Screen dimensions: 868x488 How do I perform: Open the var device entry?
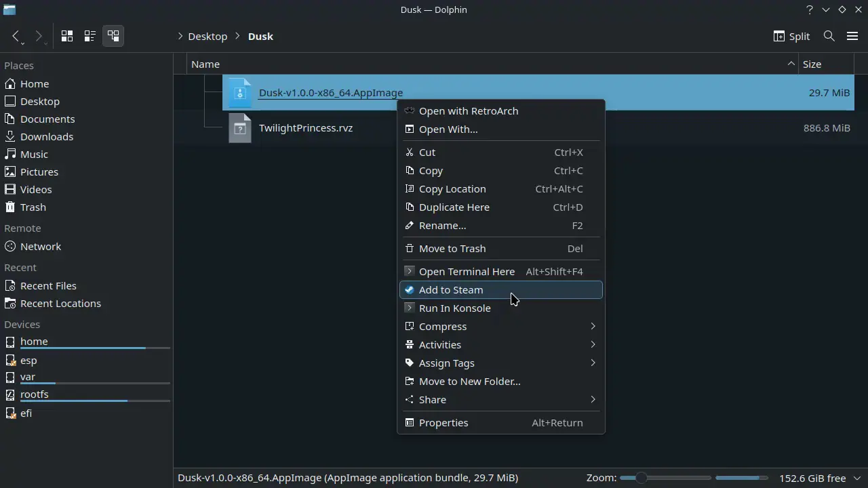click(86, 377)
